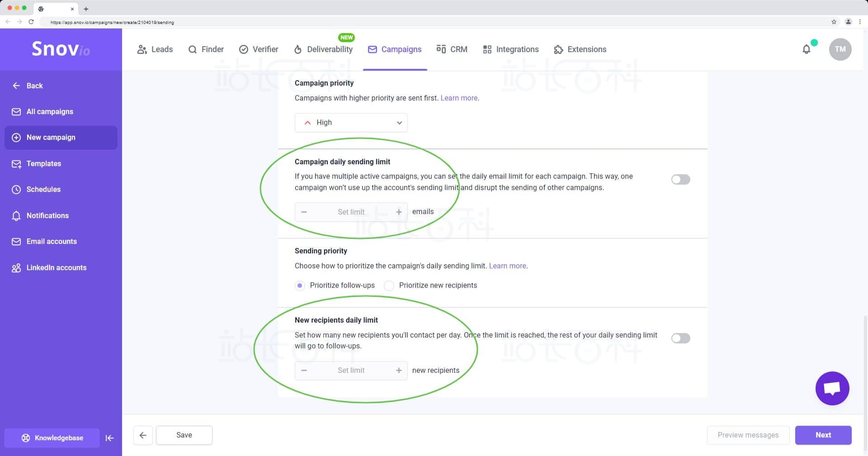Screen dimensions: 868x456
Task: Go to the Verifier section
Action: click(259, 49)
